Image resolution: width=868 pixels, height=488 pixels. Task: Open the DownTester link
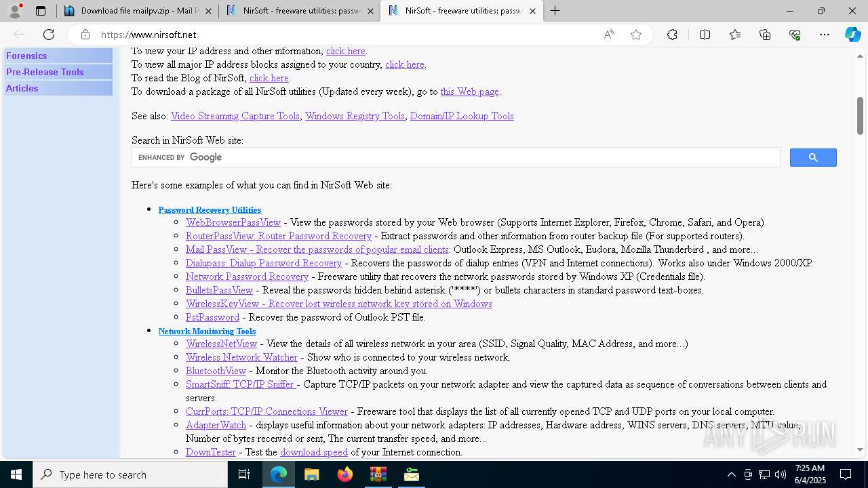[211, 452]
